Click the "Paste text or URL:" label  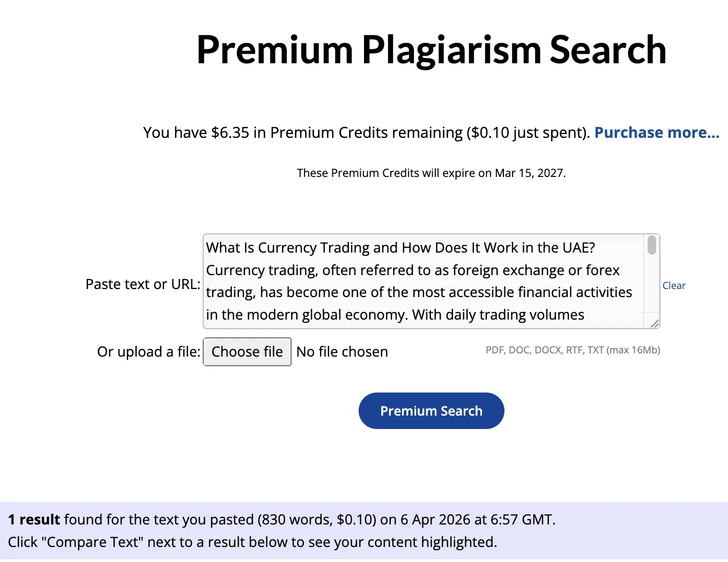tap(143, 284)
